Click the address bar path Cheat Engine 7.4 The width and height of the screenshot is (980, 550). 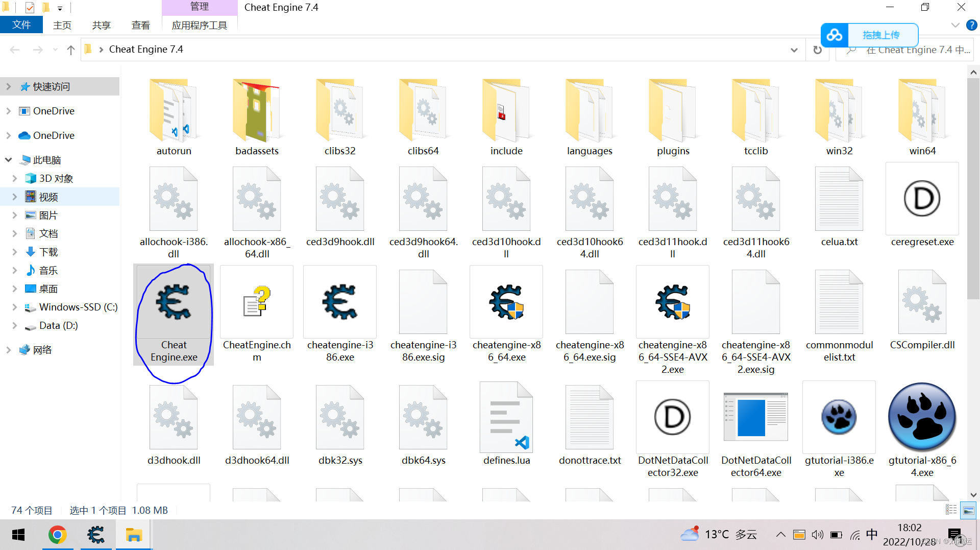(146, 50)
